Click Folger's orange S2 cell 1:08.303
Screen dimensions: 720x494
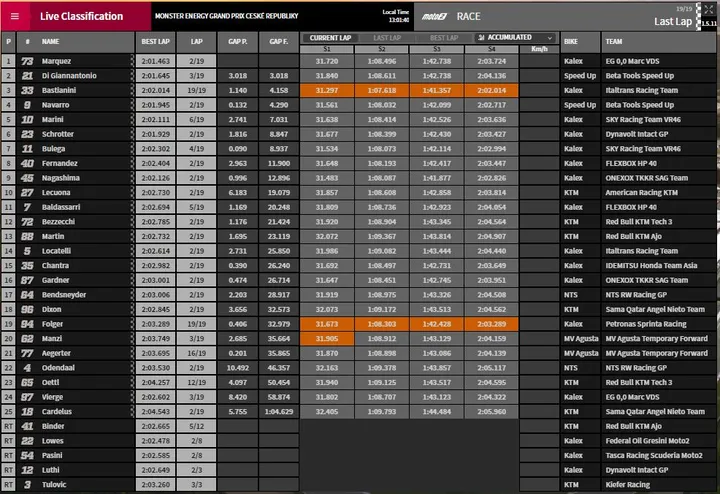point(382,324)
